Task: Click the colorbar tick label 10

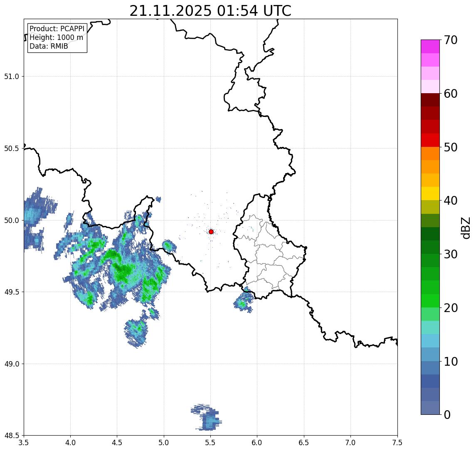Action: click(451, 362)
